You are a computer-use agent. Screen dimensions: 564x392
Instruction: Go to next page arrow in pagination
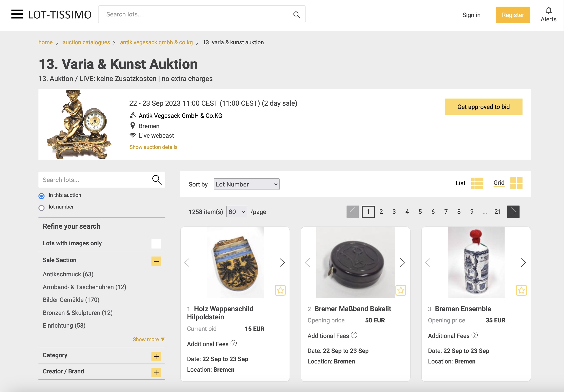click(x=513, y=212)
